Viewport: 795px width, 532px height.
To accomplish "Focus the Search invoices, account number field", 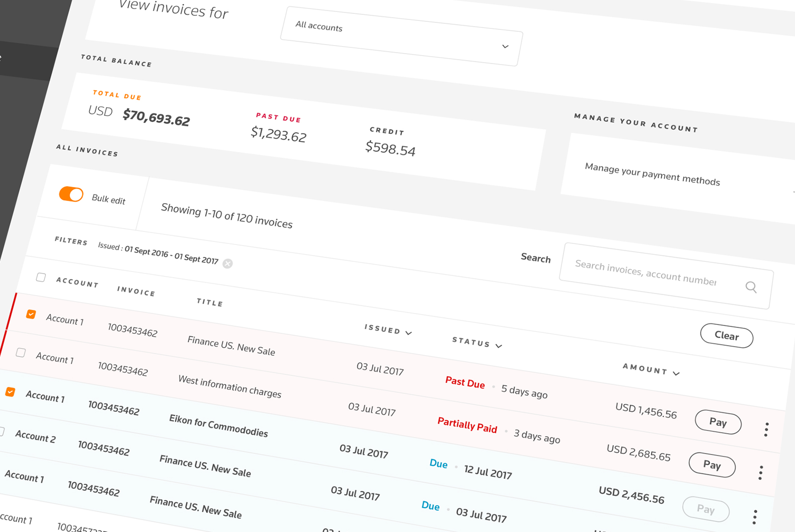I will pos(666,276).
